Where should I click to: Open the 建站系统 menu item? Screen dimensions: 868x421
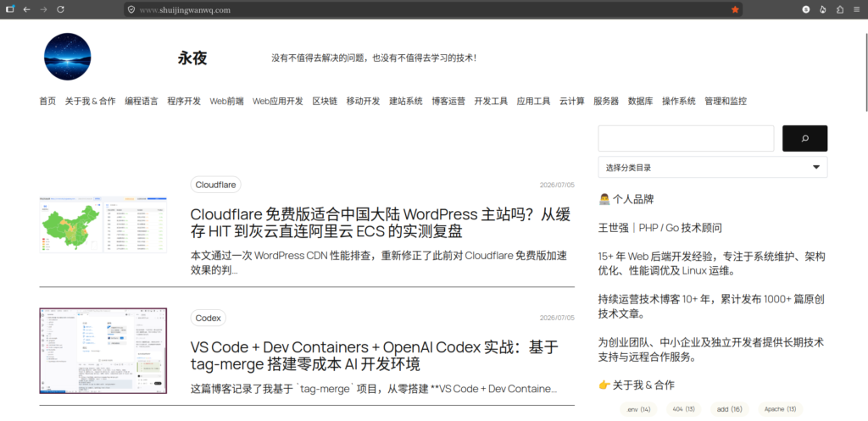406,102
